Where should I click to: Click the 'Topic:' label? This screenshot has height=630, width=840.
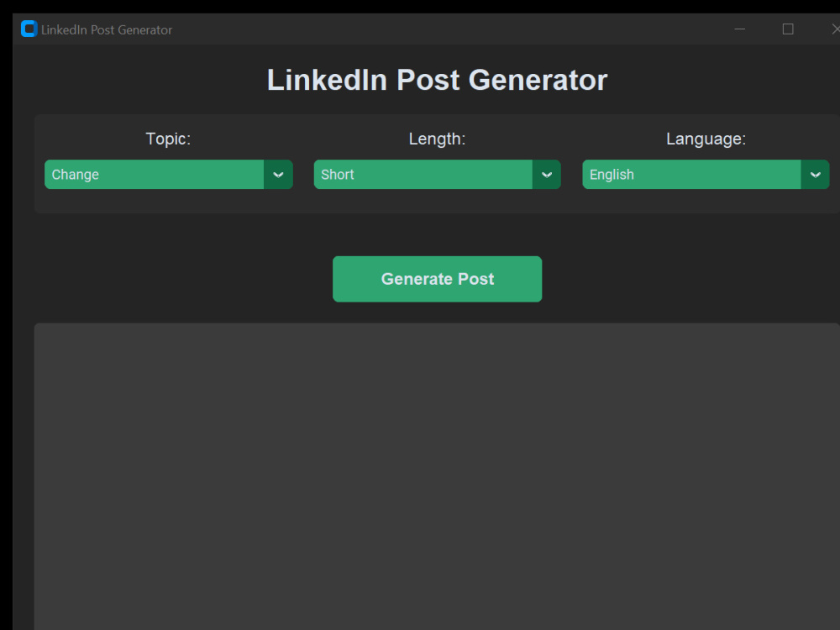pos(168,139)
